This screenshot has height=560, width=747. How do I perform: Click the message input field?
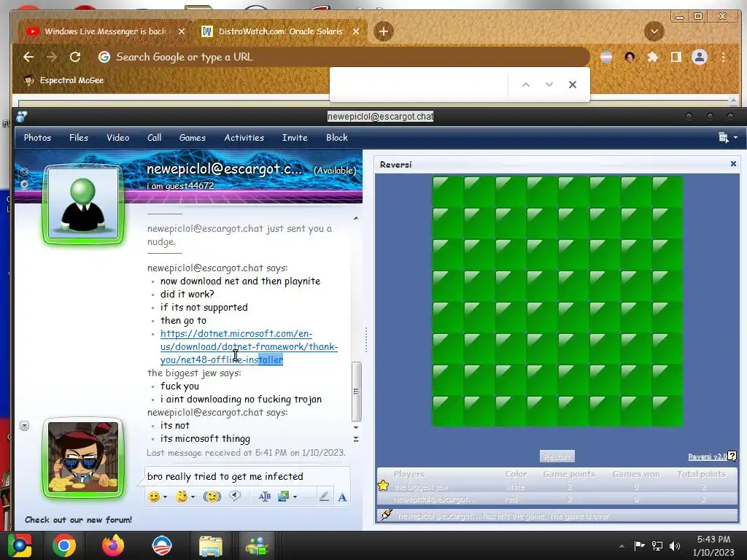247,477
